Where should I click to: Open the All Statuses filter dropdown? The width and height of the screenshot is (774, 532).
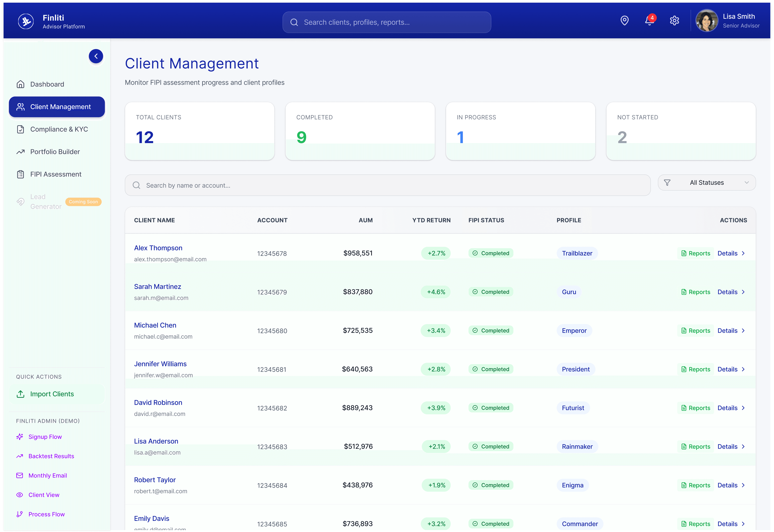tap(707, 182)
